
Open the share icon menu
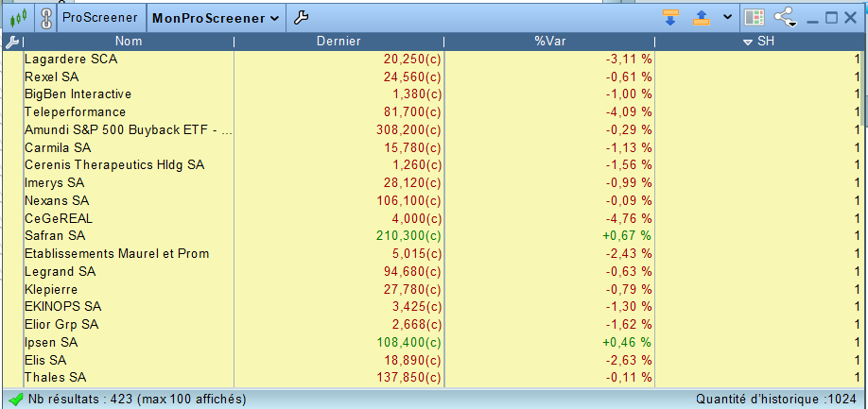coord(785,18)
